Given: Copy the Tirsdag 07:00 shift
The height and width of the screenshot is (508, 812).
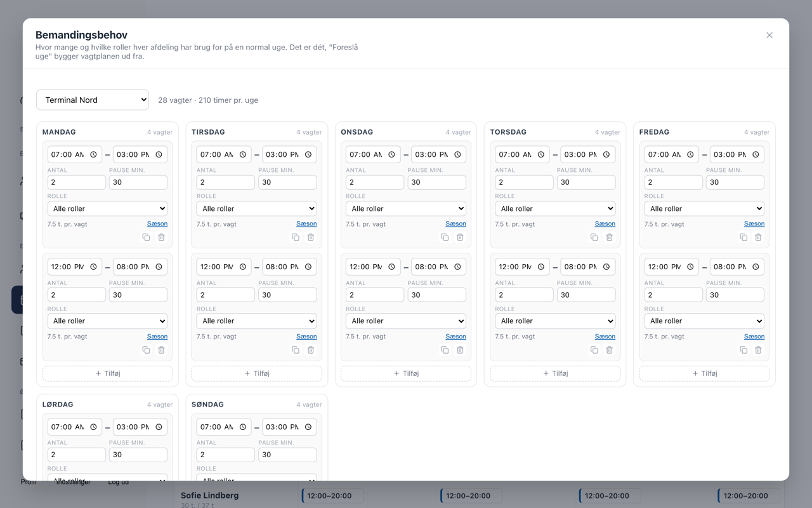Looking at the screenshot, I should (296, 237).
